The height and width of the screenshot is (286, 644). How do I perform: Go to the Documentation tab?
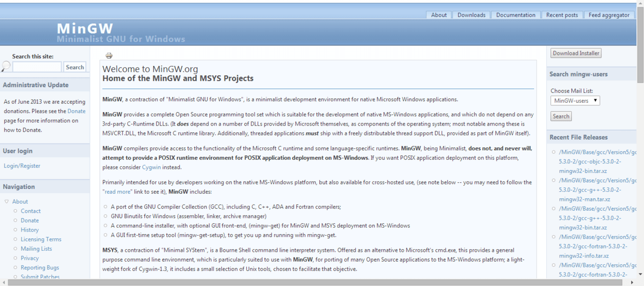tap(516, 15)
